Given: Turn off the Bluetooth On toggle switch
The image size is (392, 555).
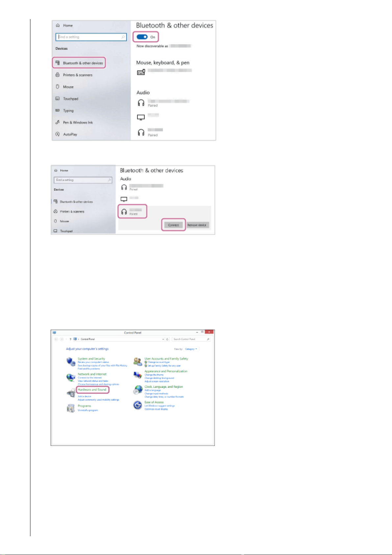Looking at the screenshot, I should (142, 37).
